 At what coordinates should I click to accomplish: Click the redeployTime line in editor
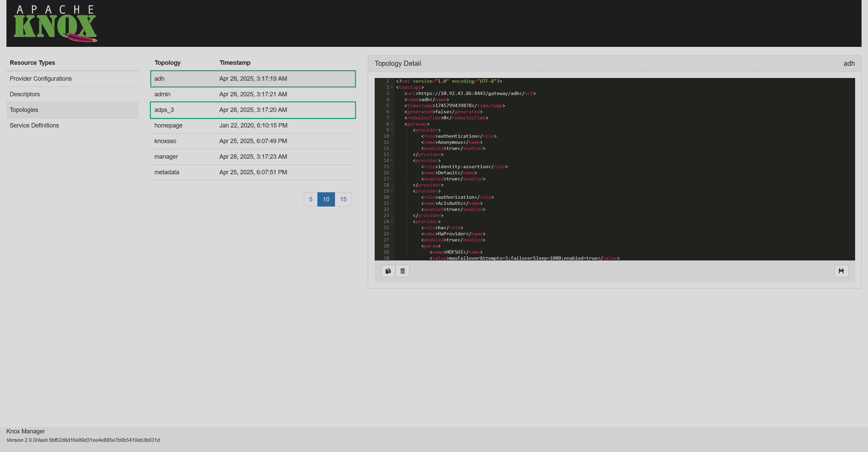pos(446,118)
